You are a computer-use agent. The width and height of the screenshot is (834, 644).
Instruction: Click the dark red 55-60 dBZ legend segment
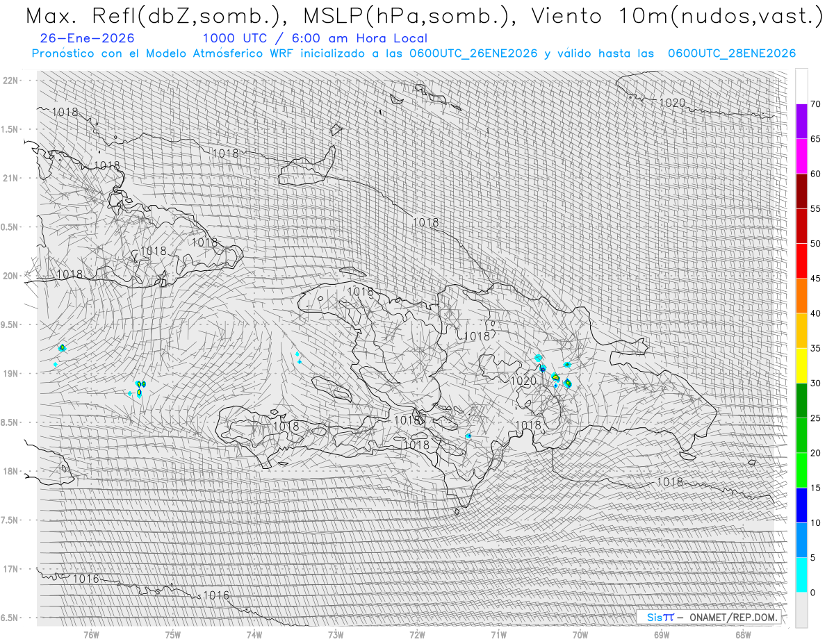(801, 191)
